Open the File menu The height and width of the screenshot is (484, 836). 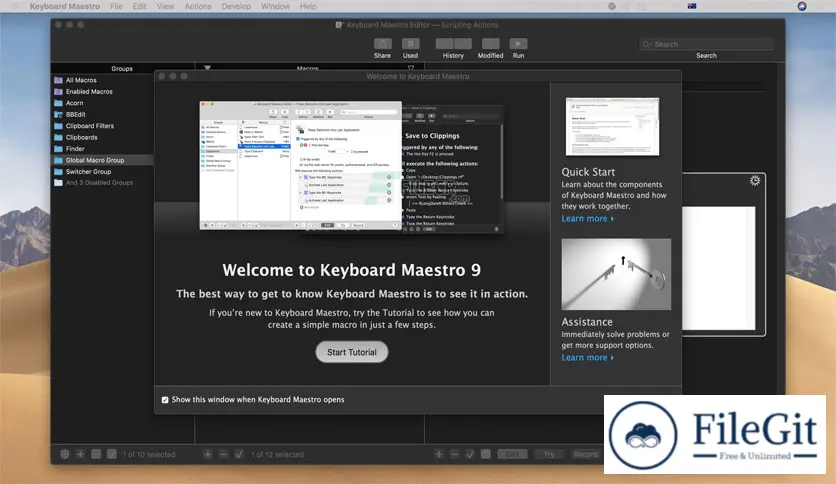116,6
